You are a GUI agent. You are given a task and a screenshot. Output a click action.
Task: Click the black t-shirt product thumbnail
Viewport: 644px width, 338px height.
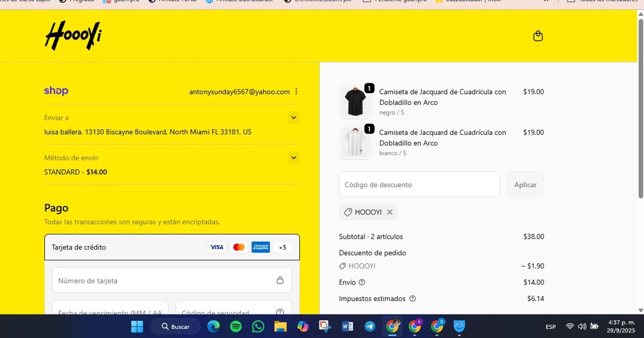(x=355, y=102)
